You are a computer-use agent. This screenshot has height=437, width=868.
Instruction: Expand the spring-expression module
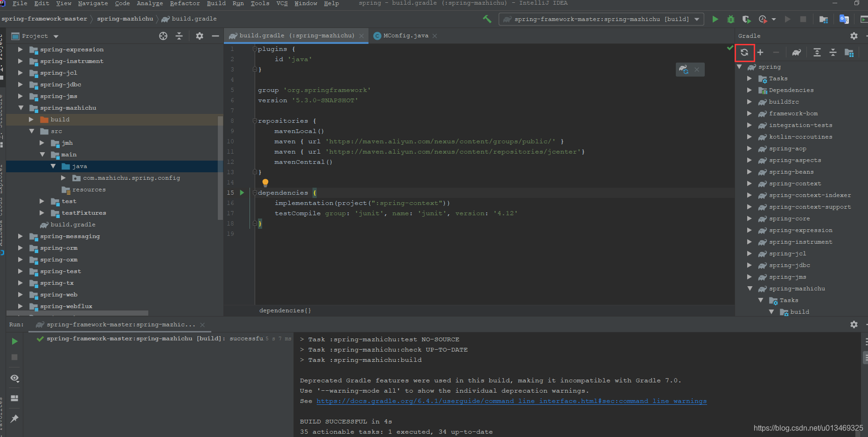click(20, 49)
